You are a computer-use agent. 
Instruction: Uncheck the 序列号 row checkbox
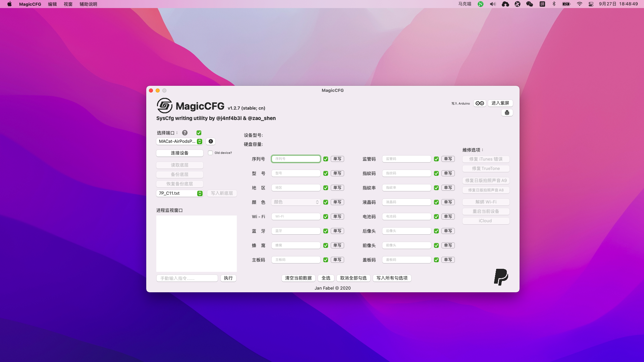326,159
